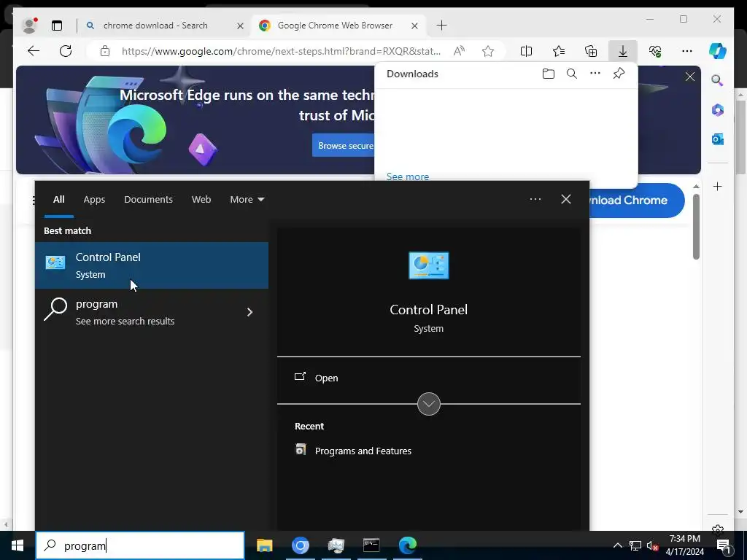The width and height of the screenshot is (747, 560).
Task: Close the Windows search panel
Action: coord(566,199)
